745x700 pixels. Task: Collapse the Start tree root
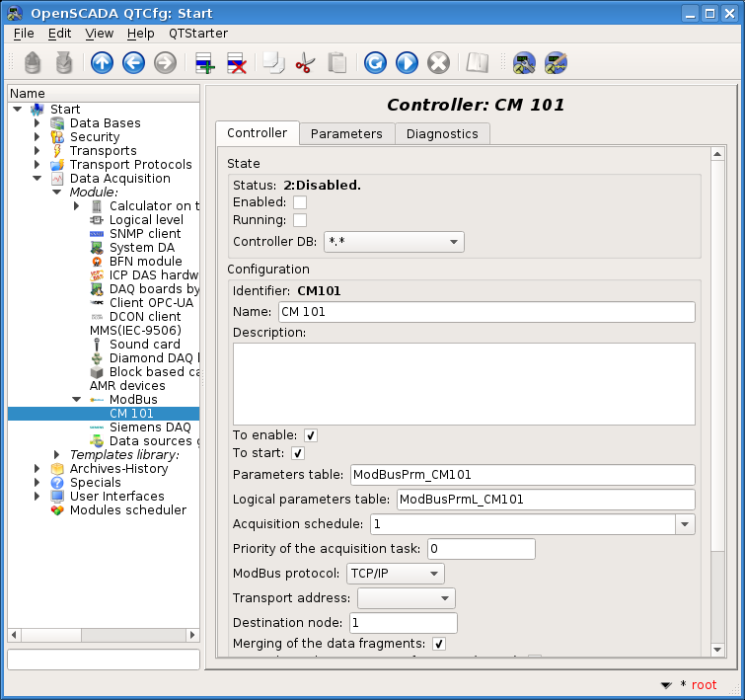[18, 110]
